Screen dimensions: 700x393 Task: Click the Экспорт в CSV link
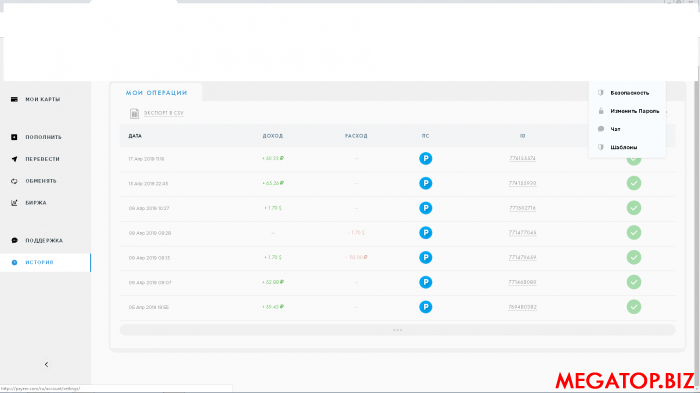[163, 113]
